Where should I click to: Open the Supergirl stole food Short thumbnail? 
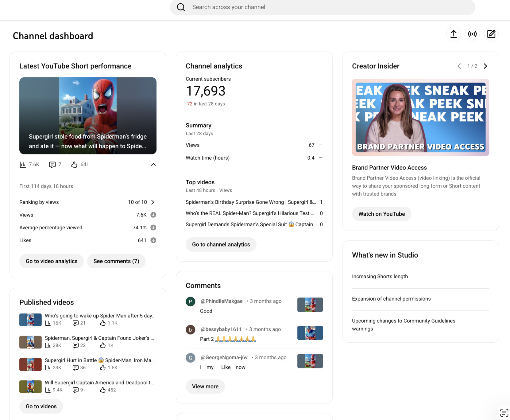88,116
